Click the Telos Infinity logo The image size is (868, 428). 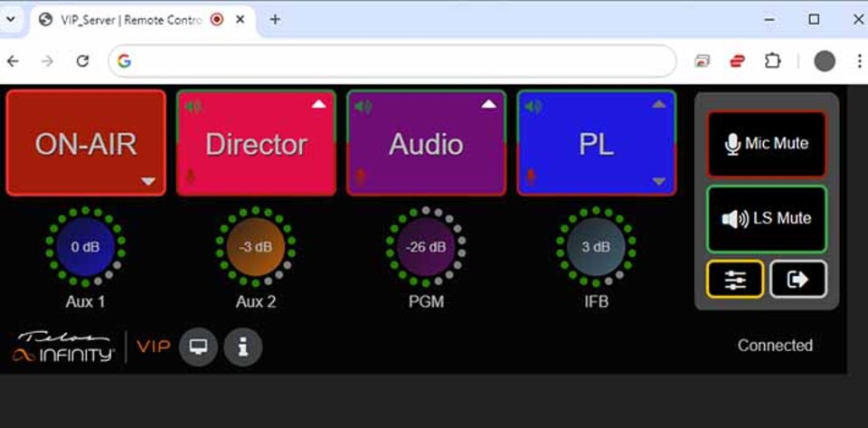pos(63,347)
